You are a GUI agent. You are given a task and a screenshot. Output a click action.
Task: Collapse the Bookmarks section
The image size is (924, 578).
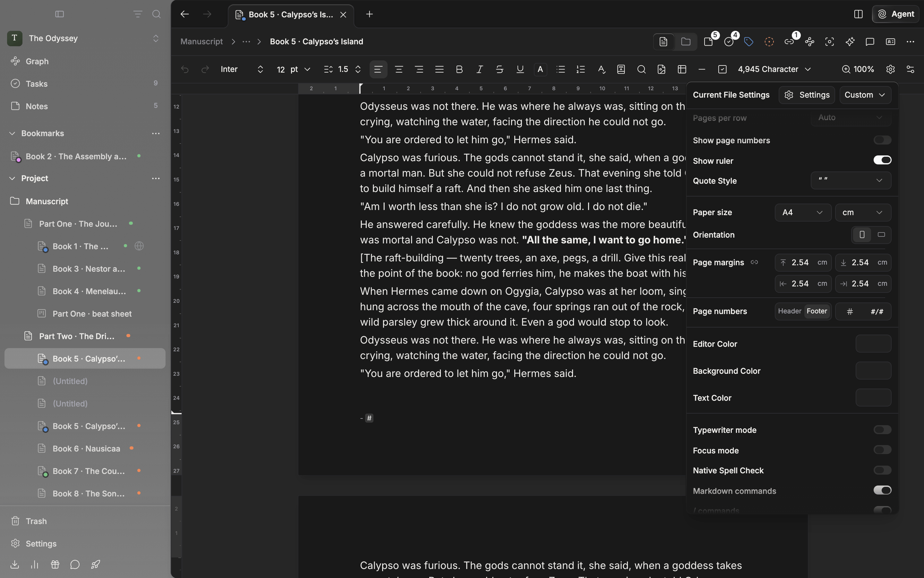[x=12, y=133]
